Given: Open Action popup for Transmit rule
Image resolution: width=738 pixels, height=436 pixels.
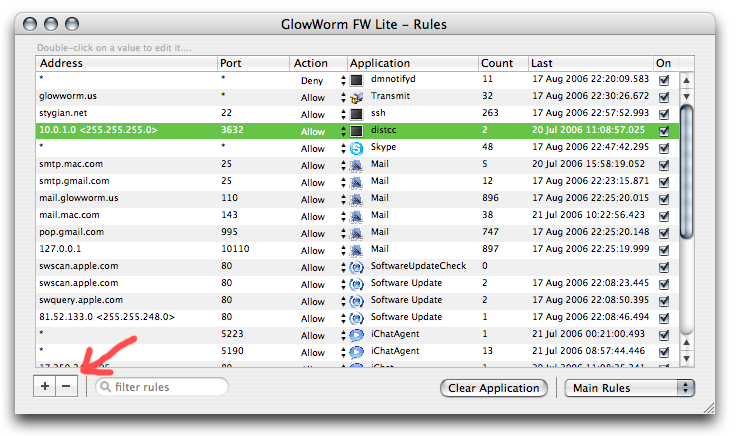Looking at the screenshot, I should click(x=343, y=97).
